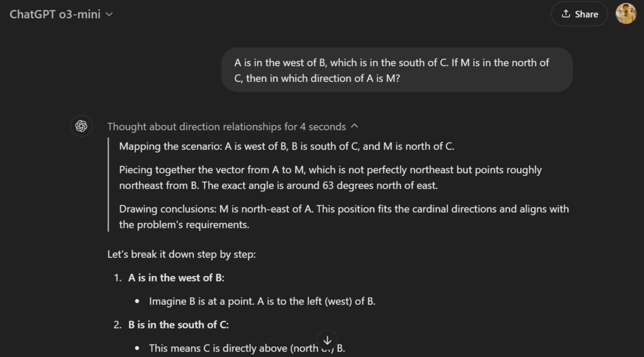The width and height of the screenshot is (644, 357).
Task: Click the upward chevron after '4 seconds'
Action: [355, 126]
